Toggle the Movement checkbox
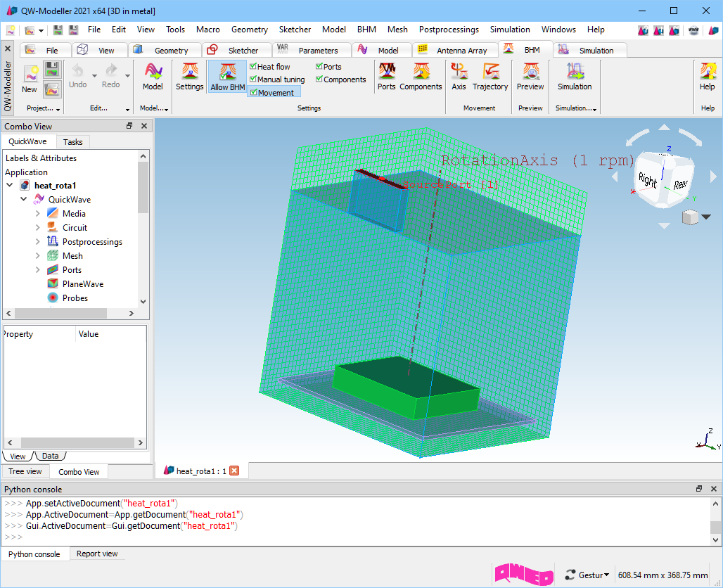The height and width of the screenshot is (588, 723). click(x=253, y=92)
